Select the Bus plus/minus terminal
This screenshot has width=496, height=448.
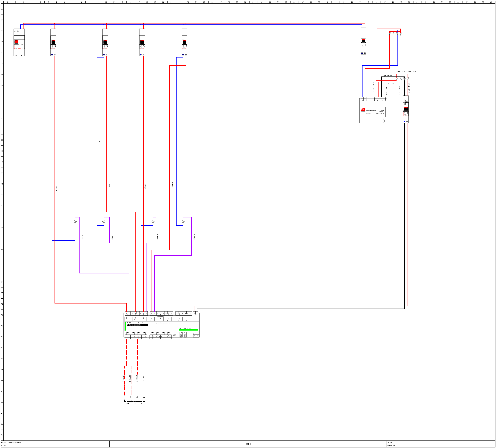[196, 335]
